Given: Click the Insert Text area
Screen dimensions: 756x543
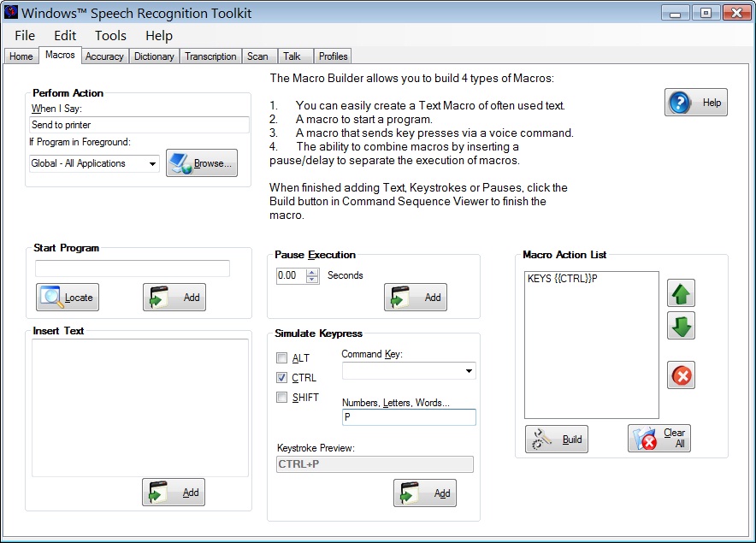Looking at the screenshot, I should [139, 408].
